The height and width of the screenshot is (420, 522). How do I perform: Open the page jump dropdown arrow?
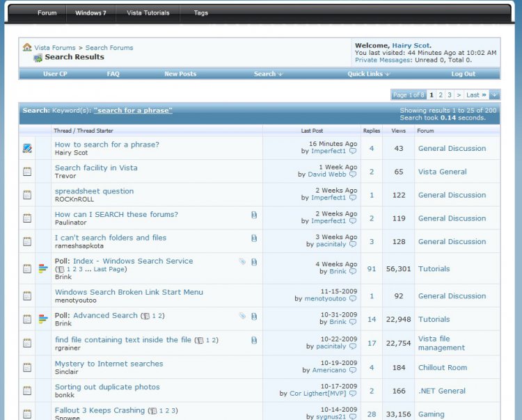[x=495, y=95]
